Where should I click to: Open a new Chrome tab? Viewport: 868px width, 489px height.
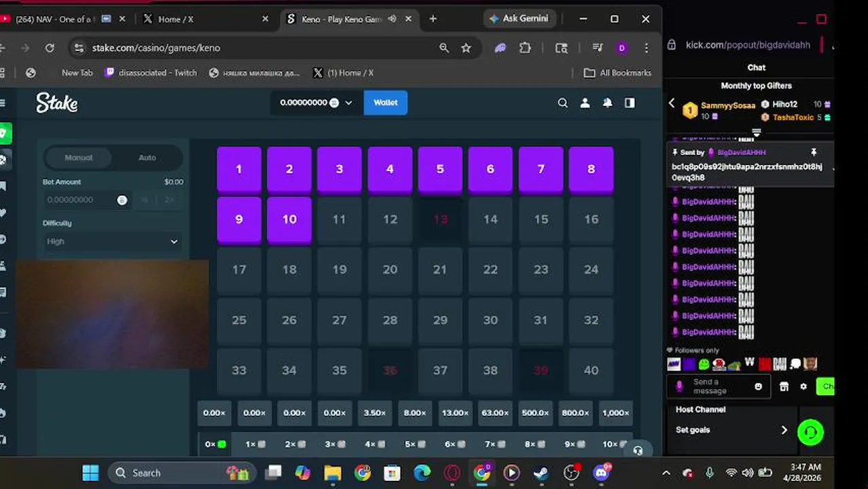pos(433,19)
